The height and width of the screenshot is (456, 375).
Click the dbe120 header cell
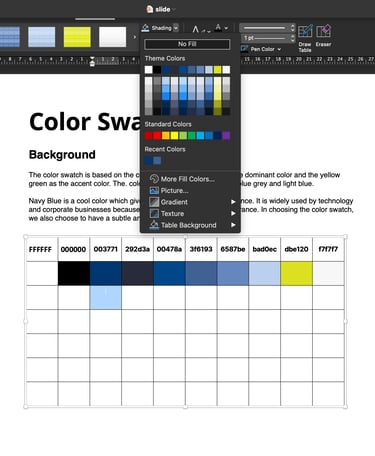point(296,249)
